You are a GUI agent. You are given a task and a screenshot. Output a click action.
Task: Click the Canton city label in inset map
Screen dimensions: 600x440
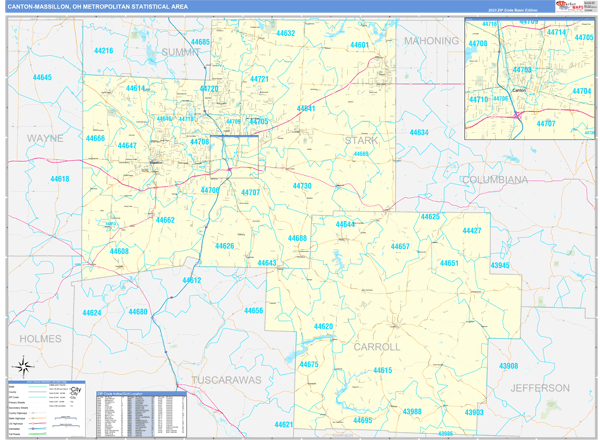click(x=517, y=91)
